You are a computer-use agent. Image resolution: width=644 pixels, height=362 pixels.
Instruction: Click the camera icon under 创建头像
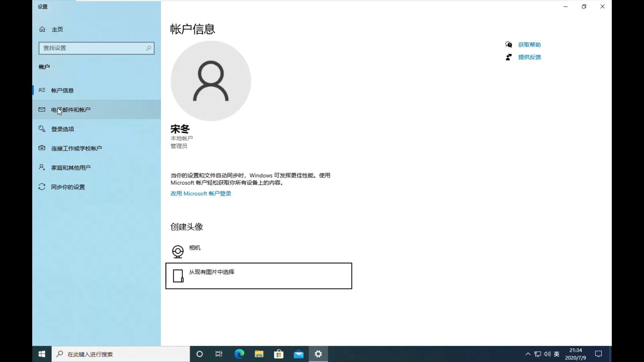178,251
